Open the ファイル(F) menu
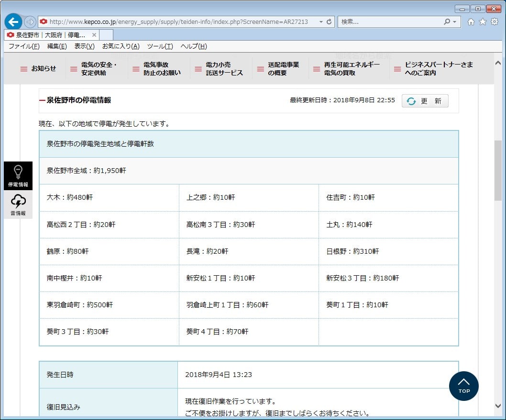This screenshot has width=506, height=420. point(24,46)
